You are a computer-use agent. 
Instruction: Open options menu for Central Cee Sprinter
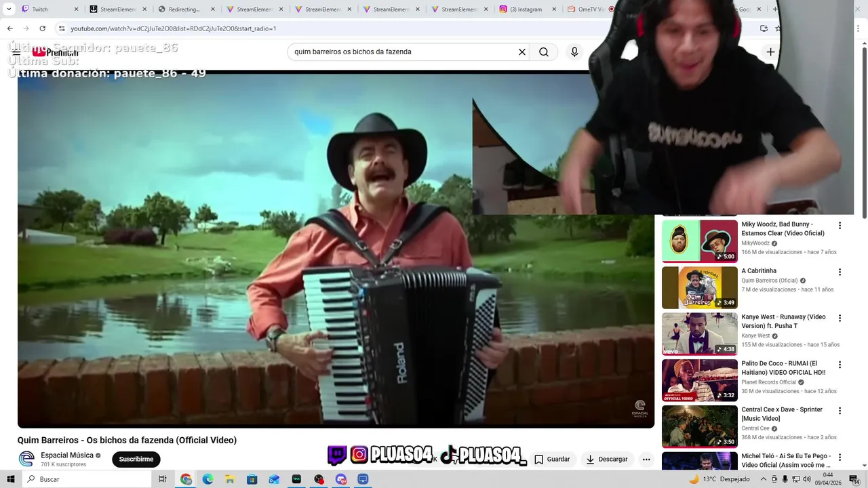(840, 411)
